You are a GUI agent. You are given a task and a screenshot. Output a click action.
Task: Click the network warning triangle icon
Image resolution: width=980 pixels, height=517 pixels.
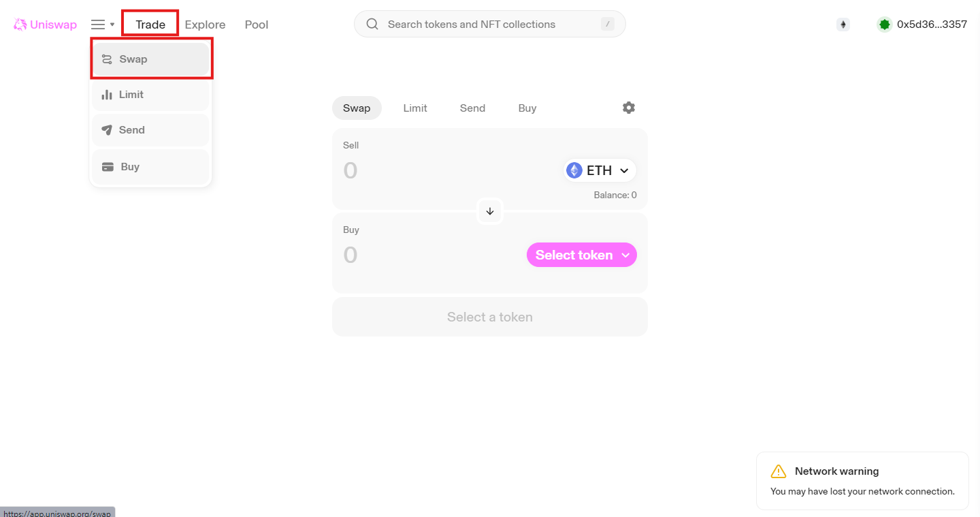click(x=779, y=471)
